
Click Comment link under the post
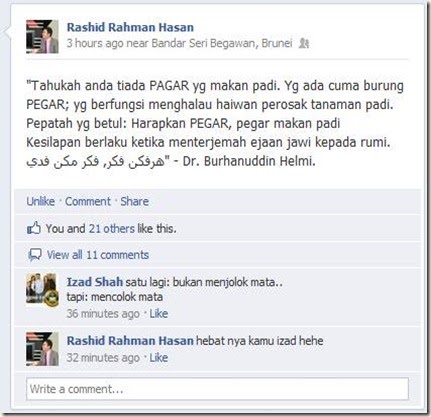click(x=88, y=201)
